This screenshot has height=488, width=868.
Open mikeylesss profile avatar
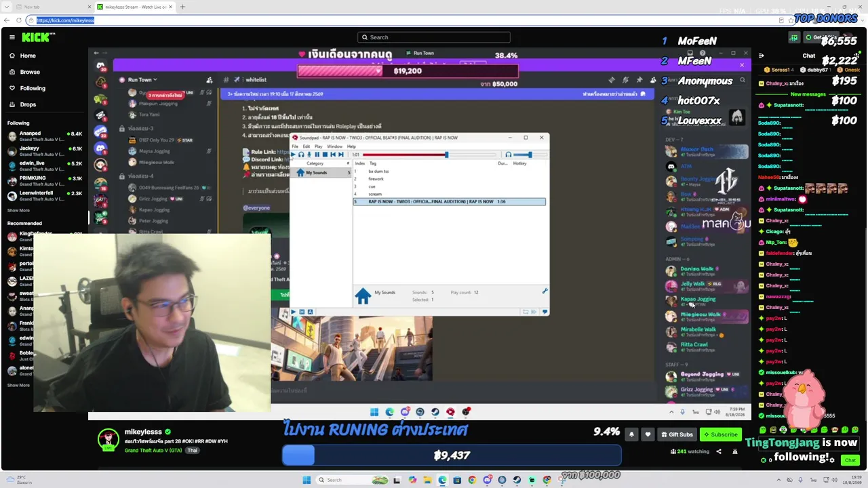point(108,439)
